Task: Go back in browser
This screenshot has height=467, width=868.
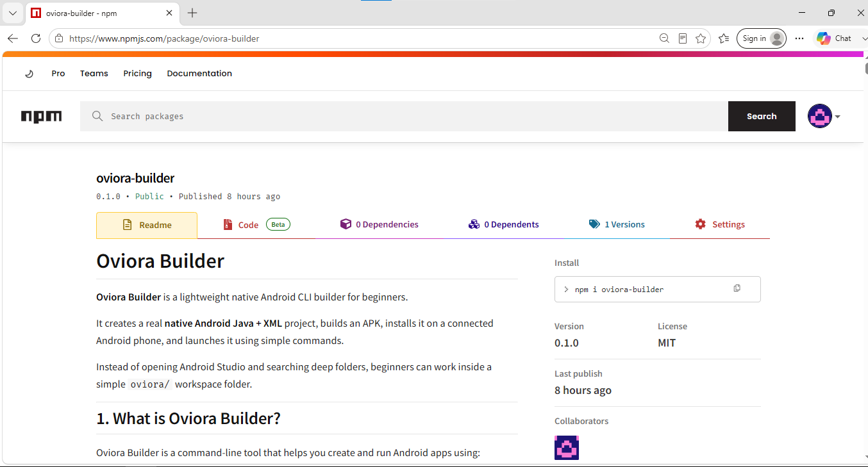Action: pyautogui.click(x=13, y=38)
